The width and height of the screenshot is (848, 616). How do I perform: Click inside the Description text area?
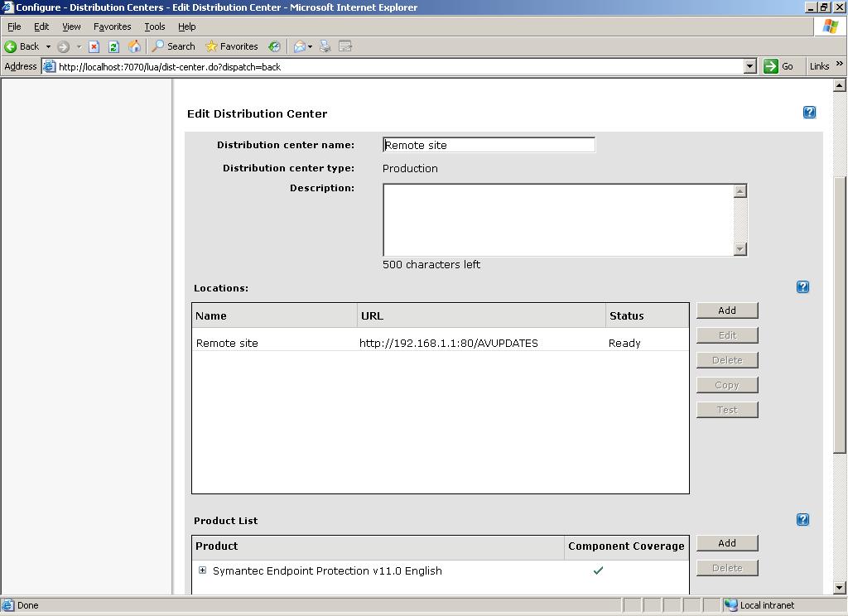click(x=557, y=220)
